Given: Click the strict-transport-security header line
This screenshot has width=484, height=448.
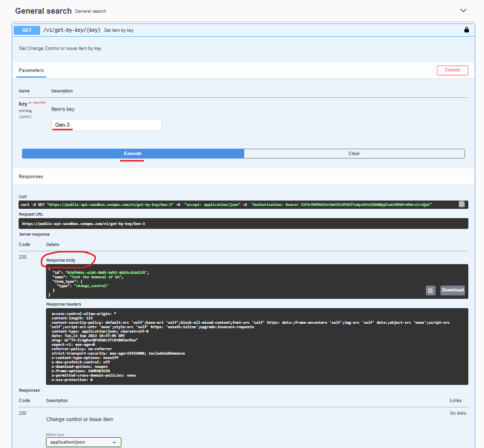Looking at the screenshot, I should 118,353.
